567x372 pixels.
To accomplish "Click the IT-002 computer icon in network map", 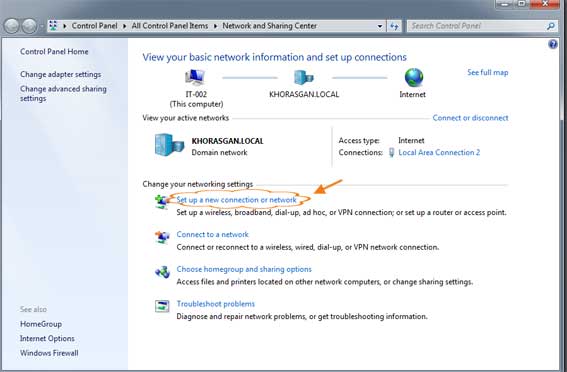I will pyautogui.click(x=195, y=77).
